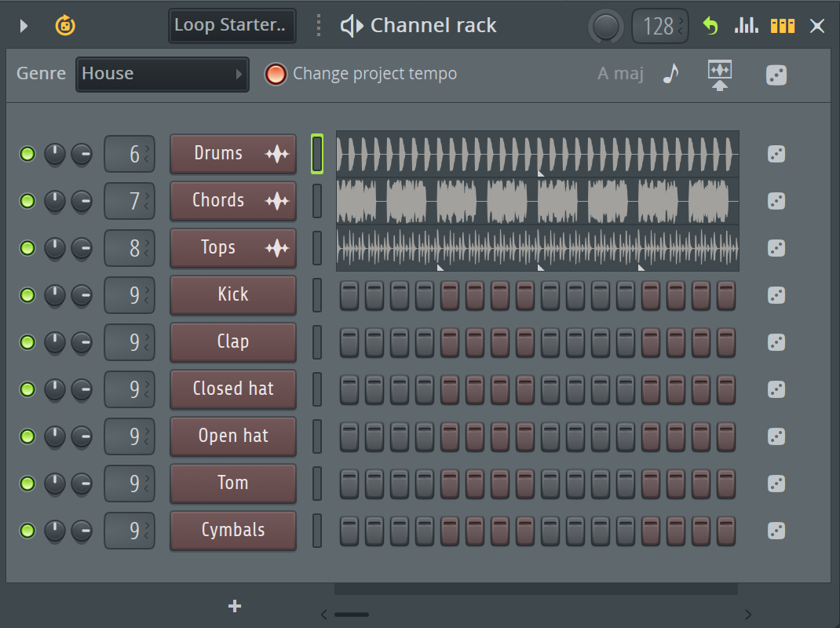Enable the last step of Cymbals row
This screenshot has height=628, width=840.
pos(726,531)
